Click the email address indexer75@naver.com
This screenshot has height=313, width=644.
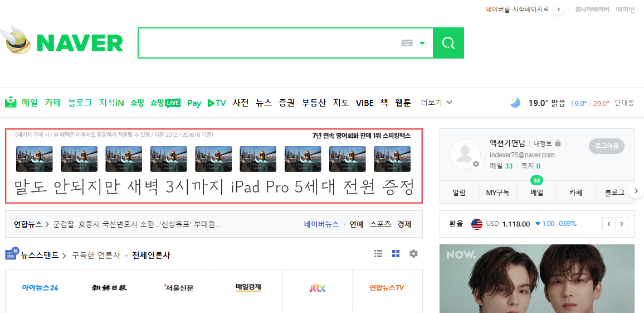coord(522,155)
